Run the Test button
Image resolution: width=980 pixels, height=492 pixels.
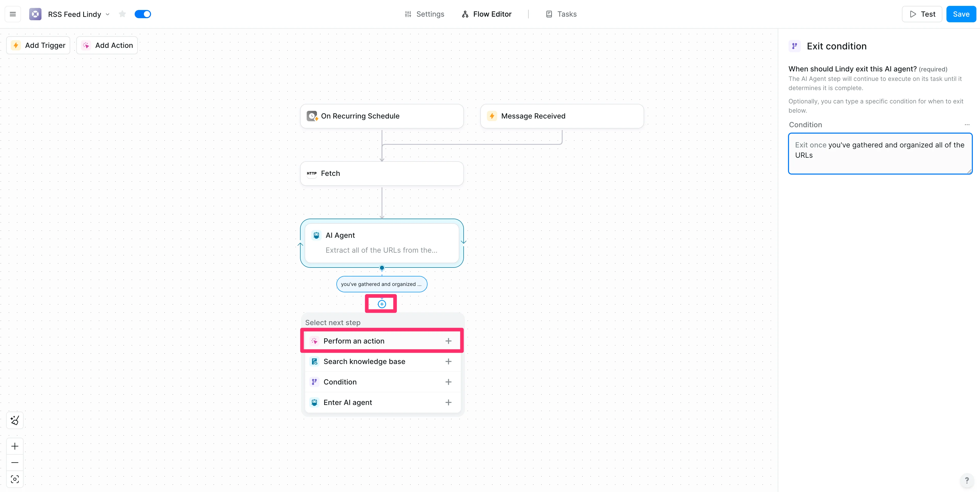click(922, 14)
